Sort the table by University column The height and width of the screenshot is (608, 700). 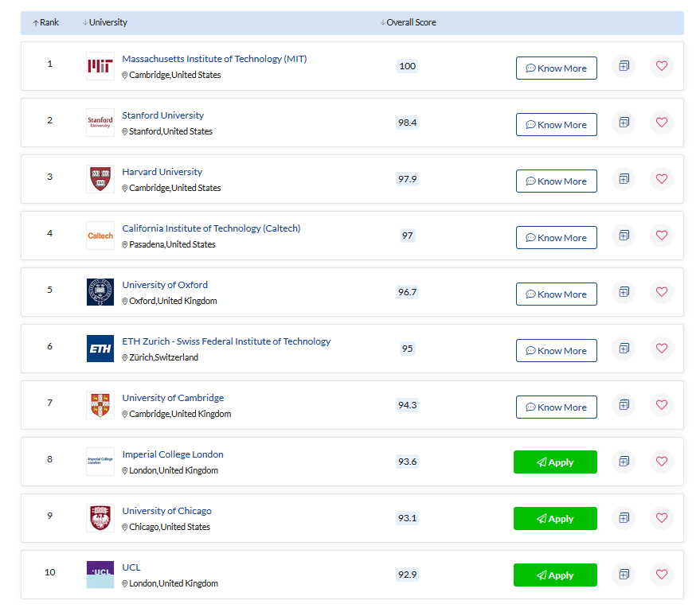click(x=105, y=22)
